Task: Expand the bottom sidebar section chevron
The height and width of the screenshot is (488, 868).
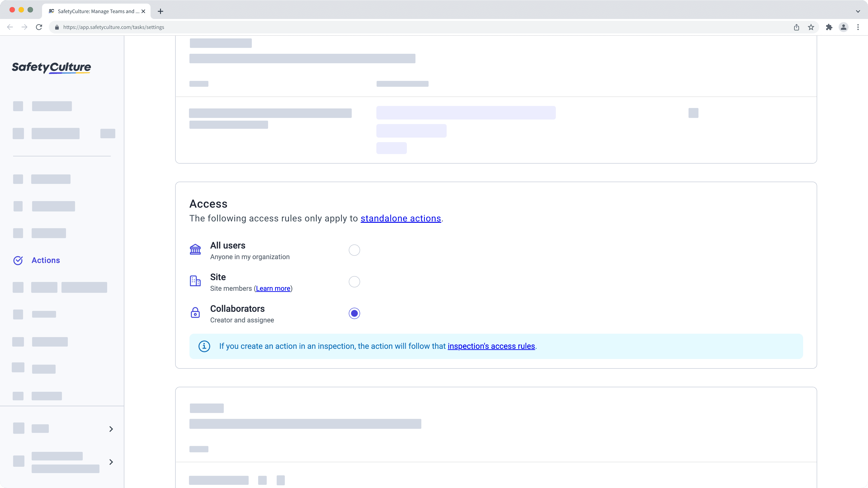Action: (x=111, y=462)
